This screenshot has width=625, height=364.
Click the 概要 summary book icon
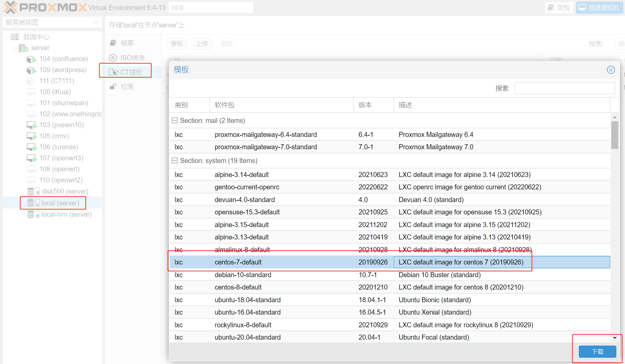click(113, 43)
